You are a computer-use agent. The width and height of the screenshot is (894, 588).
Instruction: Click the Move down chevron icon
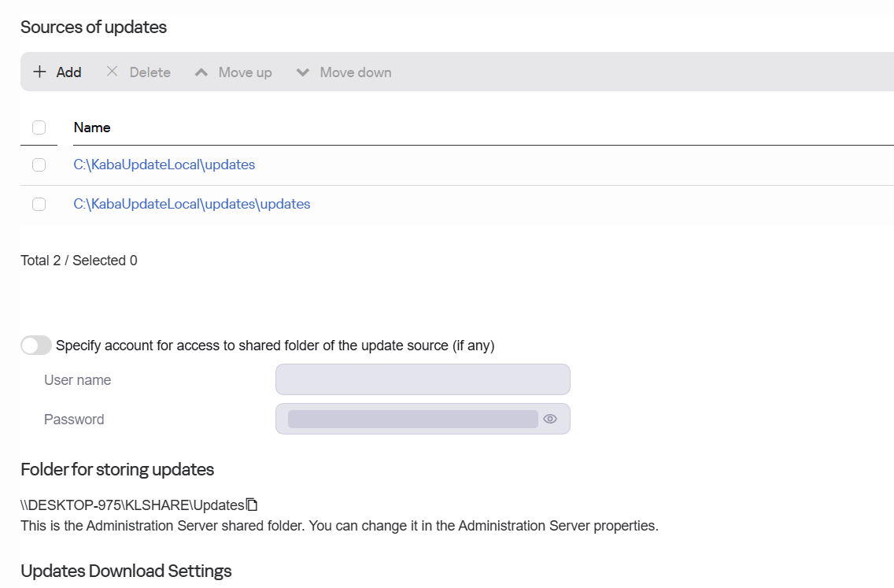(302, 72)
